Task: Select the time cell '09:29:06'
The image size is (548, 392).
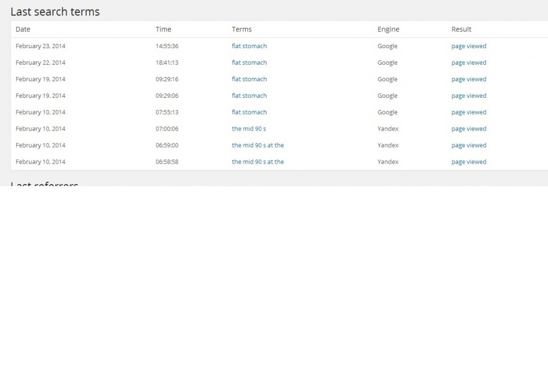Action: [167, 95]
